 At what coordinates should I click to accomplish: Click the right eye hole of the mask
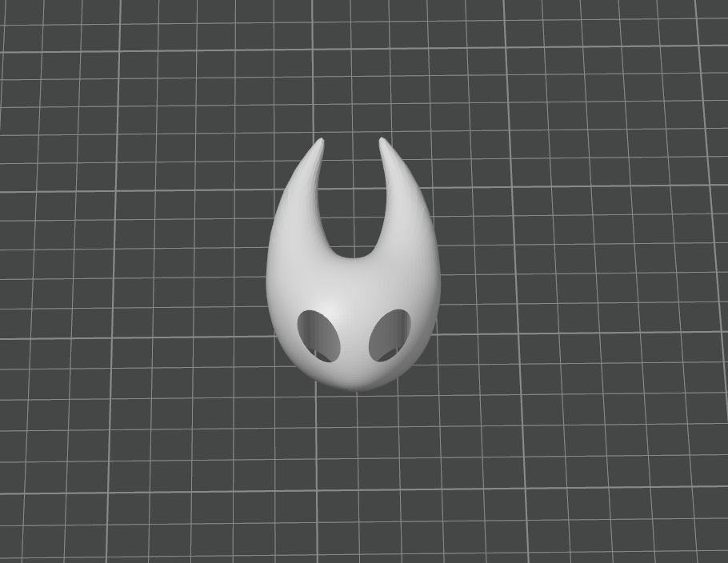pyautogui.click(x=390, y=335)
